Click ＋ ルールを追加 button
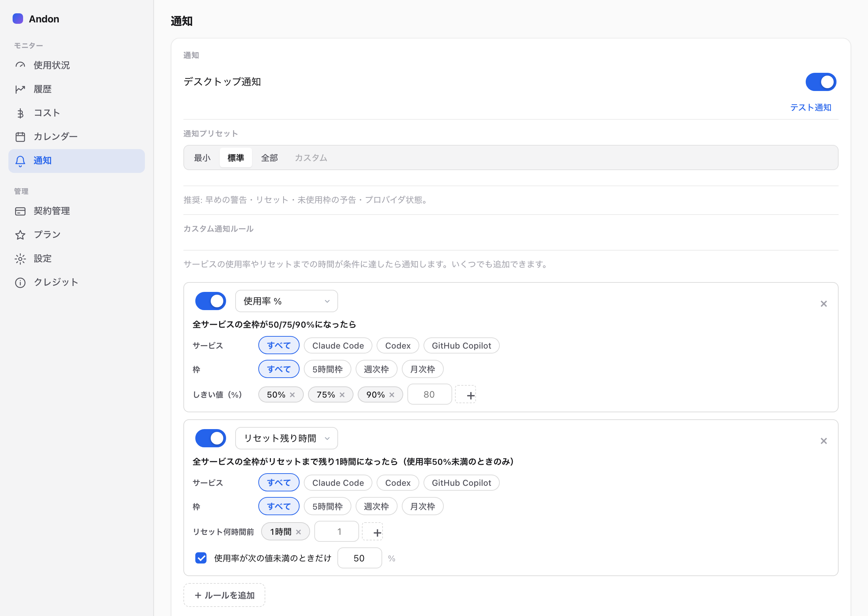This screenshot has width=868, height=616. pyautogui.click(x=224, y=595)
